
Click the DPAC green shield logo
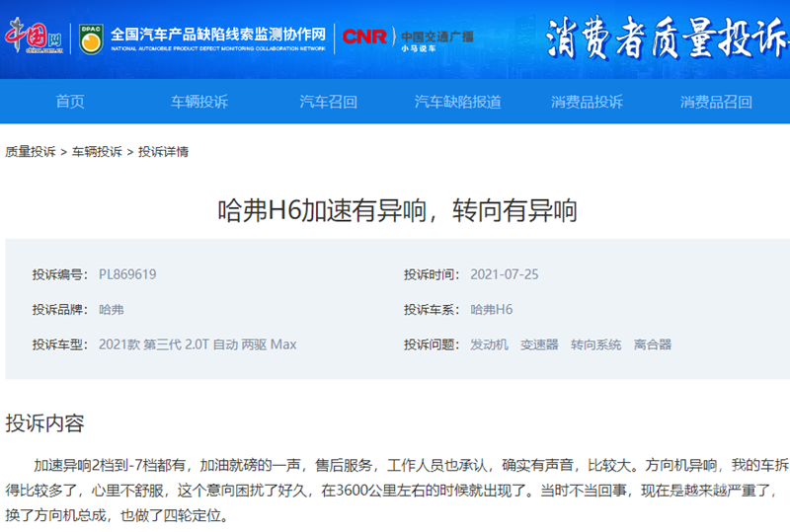pyautogui.click(x=91, y=38)
